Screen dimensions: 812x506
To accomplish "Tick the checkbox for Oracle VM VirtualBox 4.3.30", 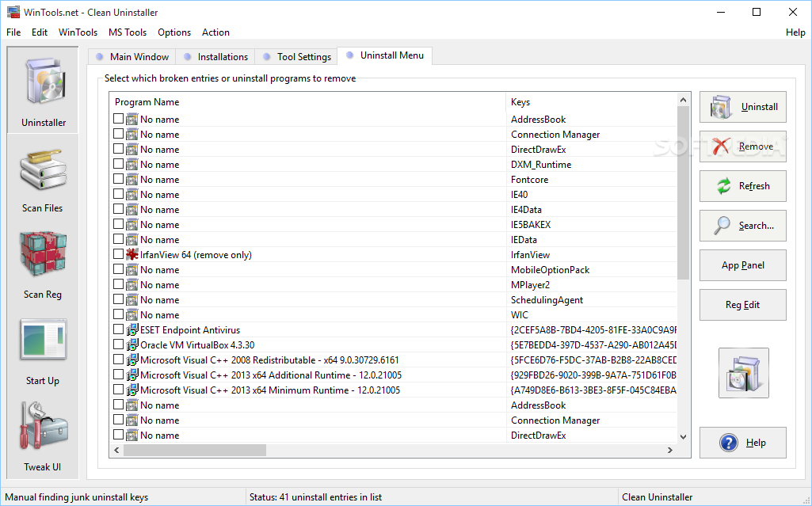I will point(119,344).
